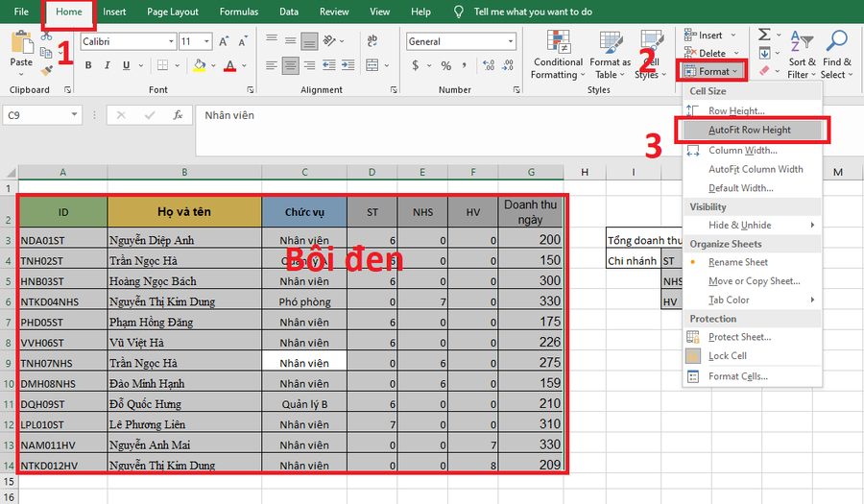864x504 pixels.
Task: Click Decrease Decimal icon
Action: pos(508,65)
